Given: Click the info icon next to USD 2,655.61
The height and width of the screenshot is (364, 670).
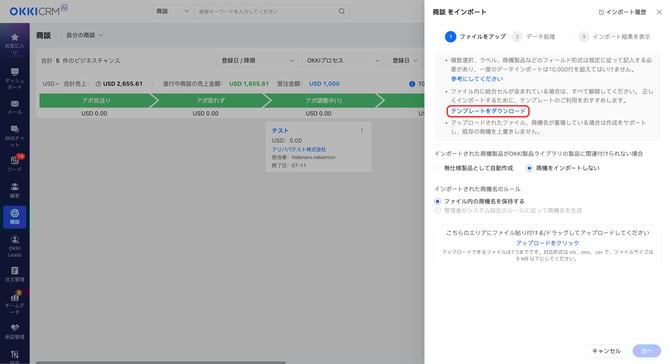Looking at the screenshot, I should [x=98, y=84].
